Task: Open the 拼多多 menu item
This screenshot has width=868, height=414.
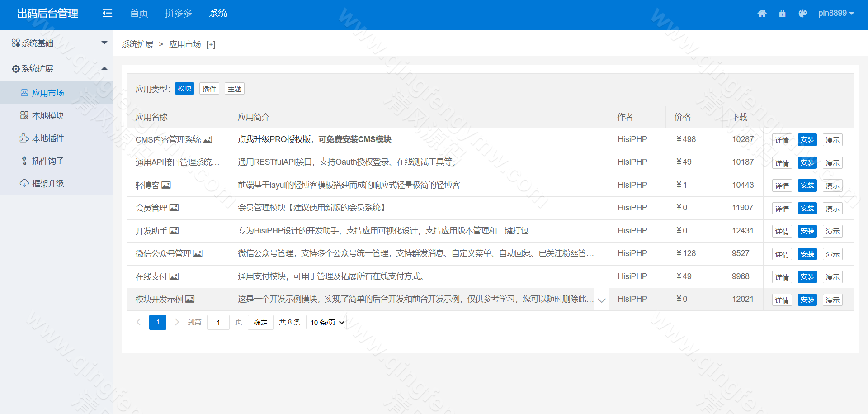Action: [x=179, y=13]
